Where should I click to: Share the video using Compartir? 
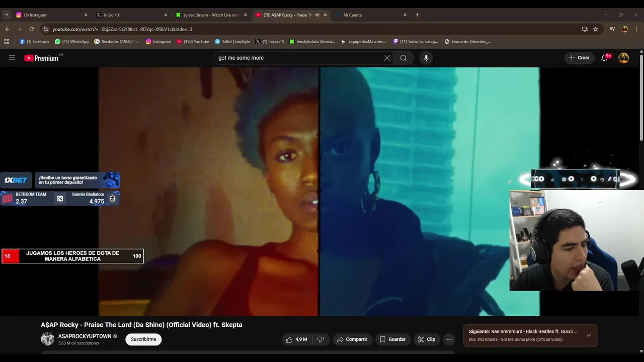click(x=352, y=339)
